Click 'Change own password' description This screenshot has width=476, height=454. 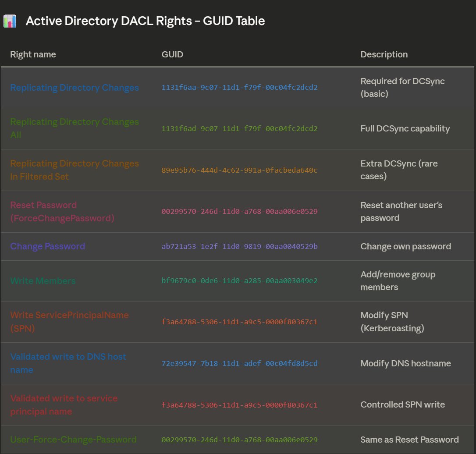coord(405,246)
